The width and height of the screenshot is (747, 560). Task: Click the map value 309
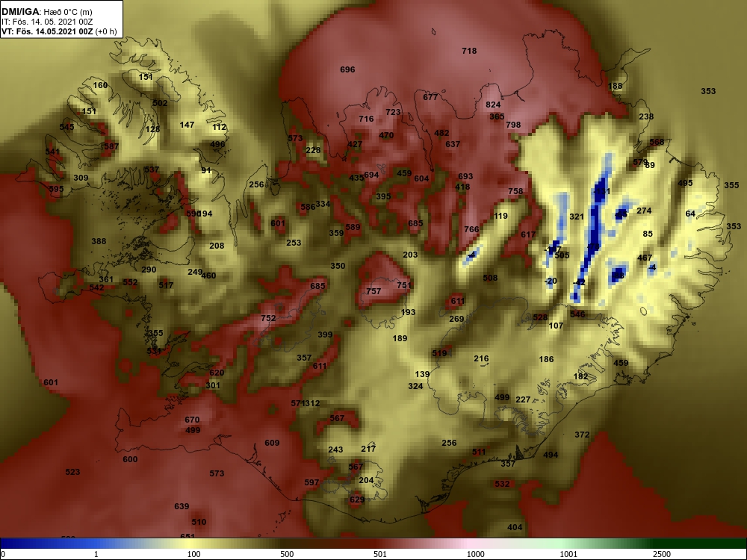(x=81, y=178)
